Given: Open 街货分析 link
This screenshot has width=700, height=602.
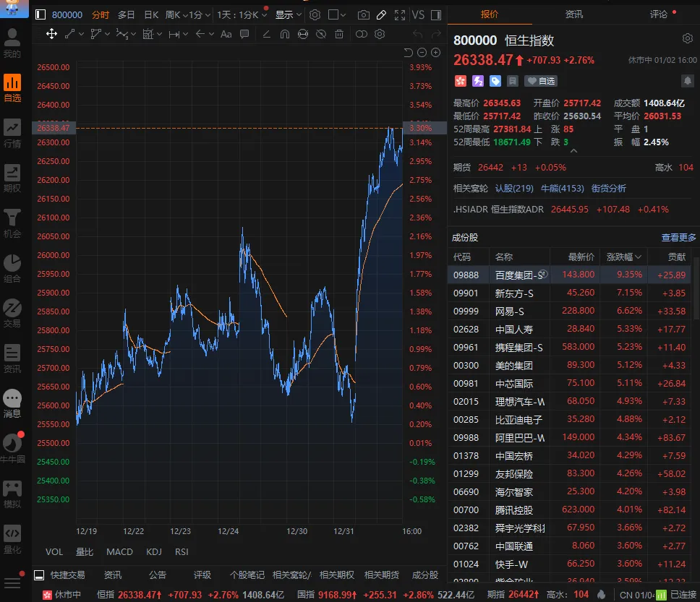Looking at the screenshot, I should point(608,189).
